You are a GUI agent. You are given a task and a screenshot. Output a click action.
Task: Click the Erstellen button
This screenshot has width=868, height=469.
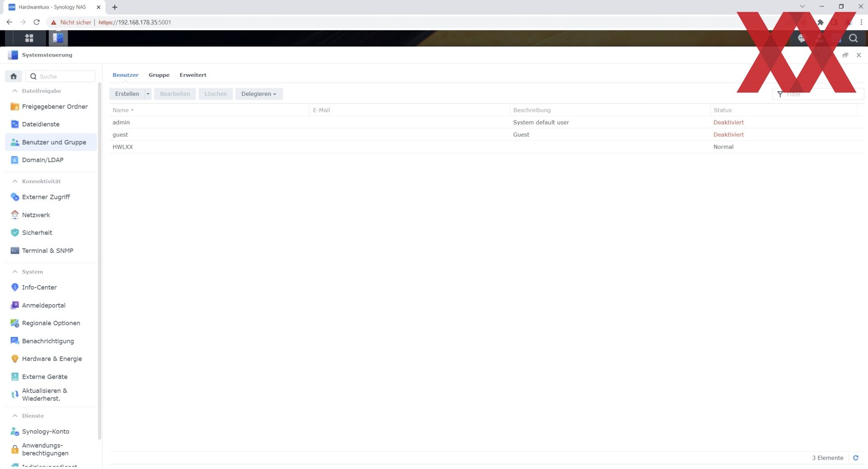[127, 94]
